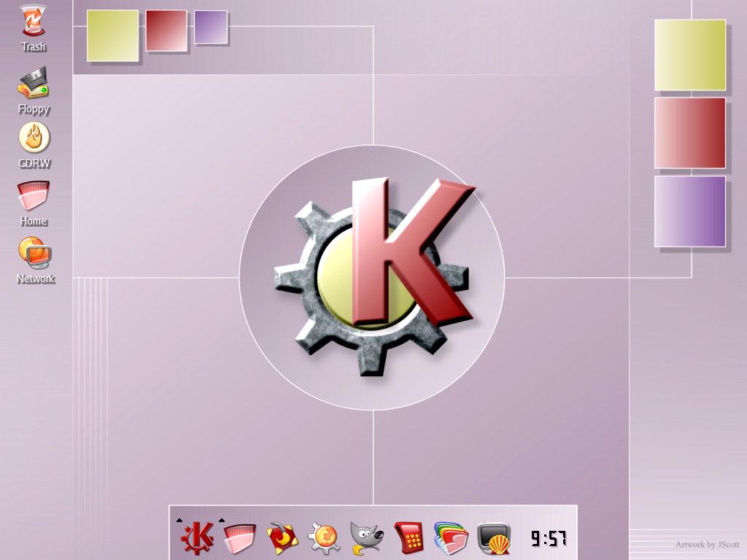Click the panel's pink home folder icon
The image size is (747, 560).
point(239,539)
